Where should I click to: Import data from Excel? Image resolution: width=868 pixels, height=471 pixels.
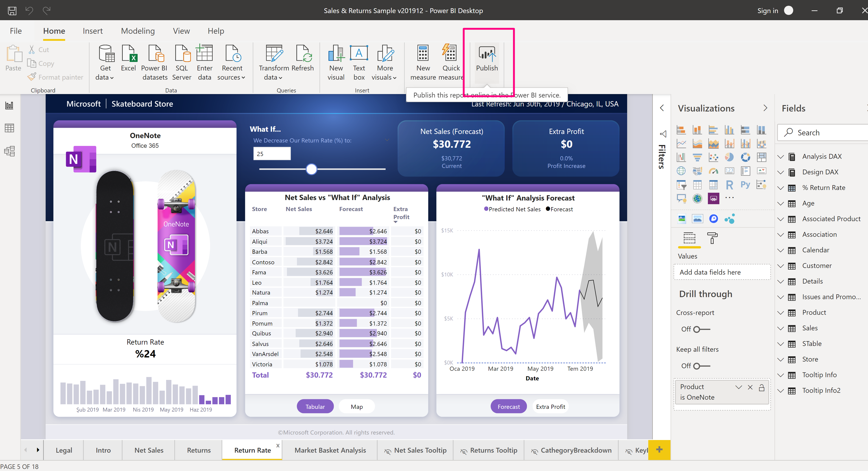128,58
